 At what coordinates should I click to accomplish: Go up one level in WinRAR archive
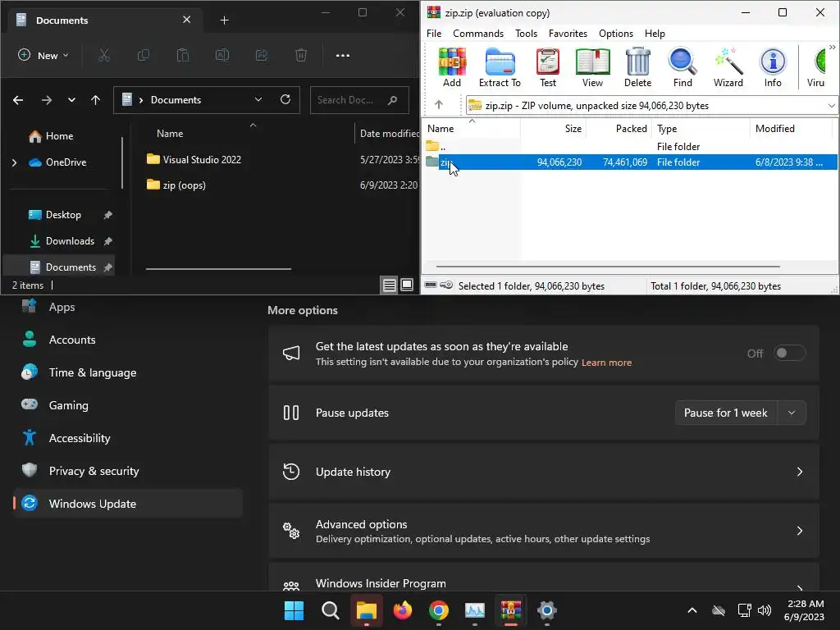click(439, 105)
